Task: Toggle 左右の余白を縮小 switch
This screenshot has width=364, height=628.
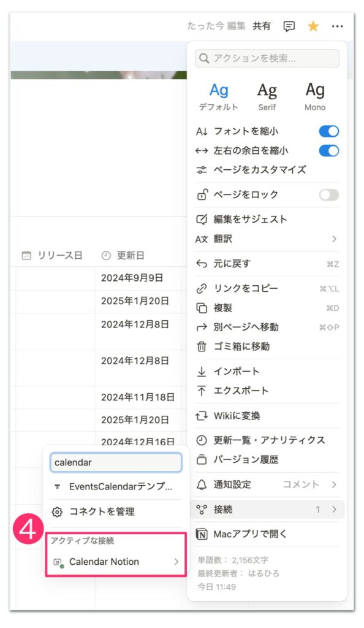Action: (x=329, y=151)
